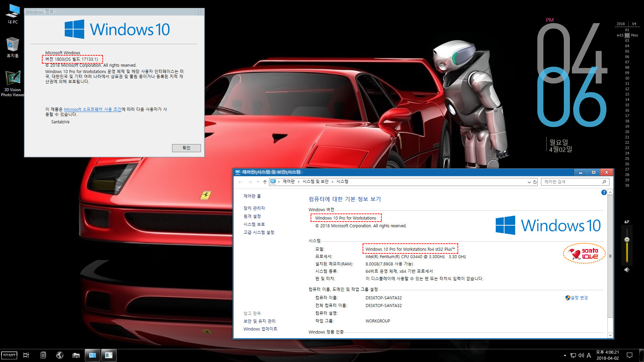This screenshot has height=362, width=644.
Task: Click the address bar computer icon
Action: click(x=273, y=182)
